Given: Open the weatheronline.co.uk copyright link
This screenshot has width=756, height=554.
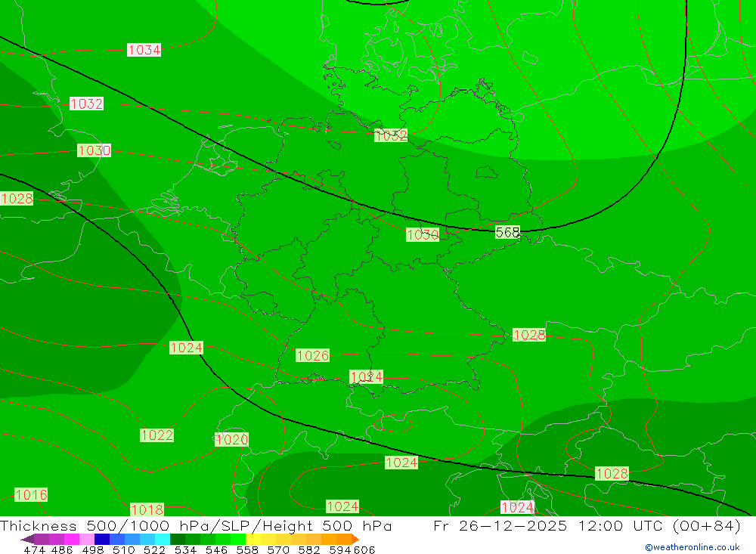Looking at the screenshot, I should pos(692,547).
